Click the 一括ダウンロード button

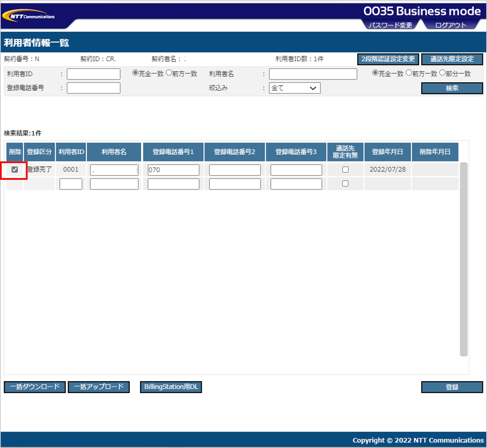[35, 387]
